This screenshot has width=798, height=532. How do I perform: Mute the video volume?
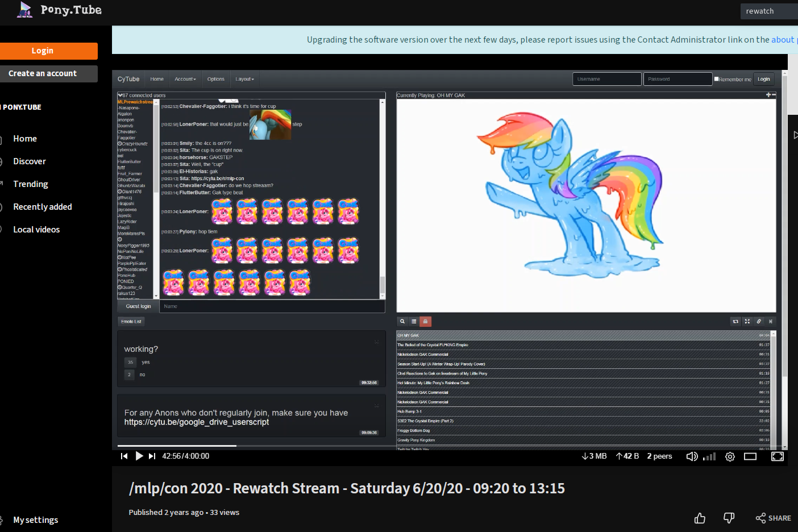pos(692,456)
